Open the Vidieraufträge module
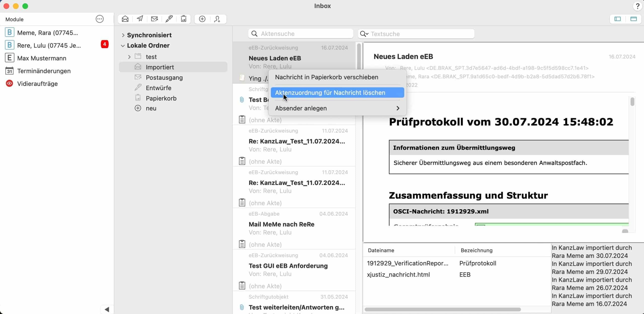 coord(37,84)
